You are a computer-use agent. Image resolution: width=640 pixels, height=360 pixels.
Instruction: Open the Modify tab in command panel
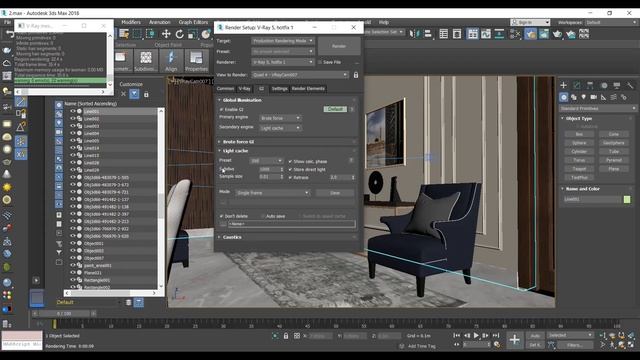click(x=577, y=85)
